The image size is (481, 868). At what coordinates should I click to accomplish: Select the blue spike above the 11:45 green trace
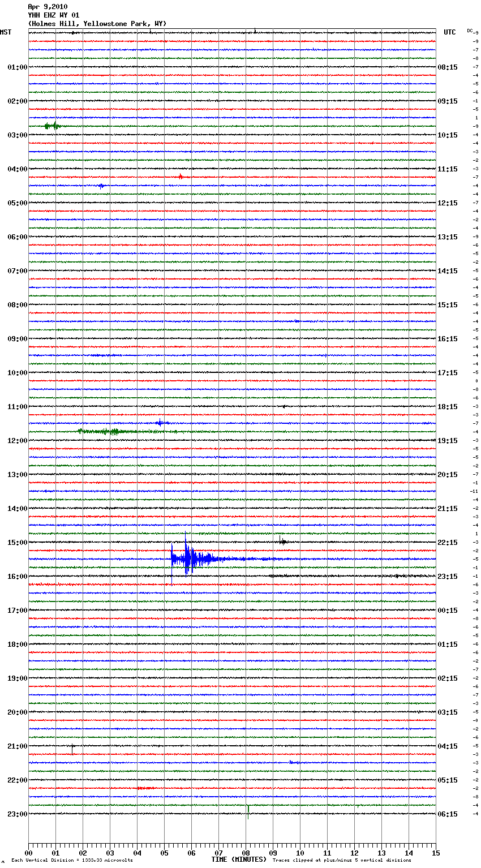pos(160,423)
